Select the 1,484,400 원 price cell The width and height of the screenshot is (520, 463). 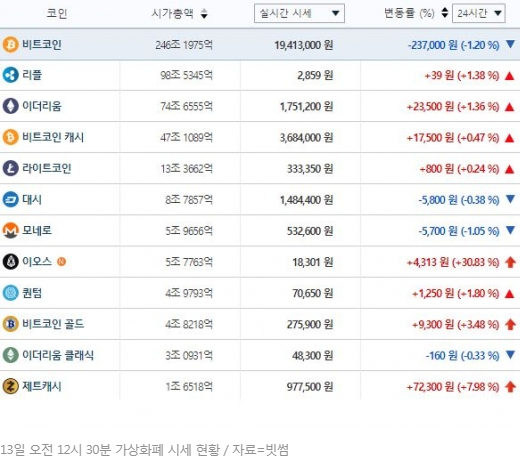point(306,200)
